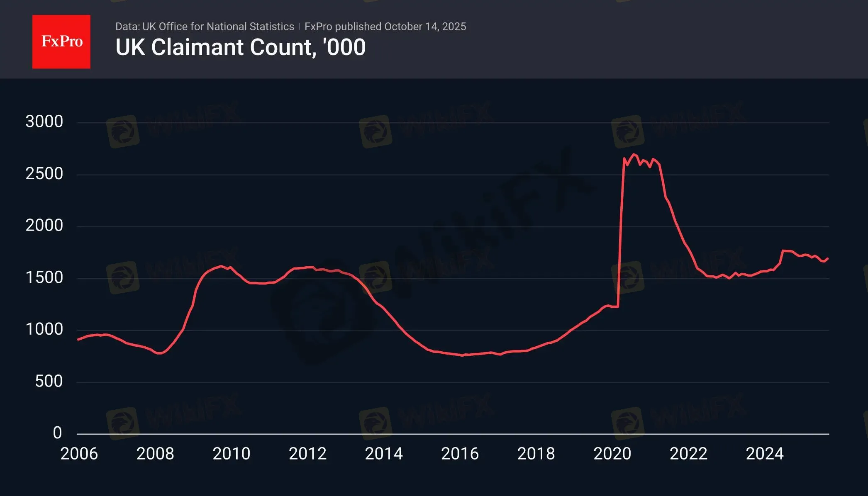Click the 2024 x-axis label
This screenshot has width=868, height=496.
tap(765, 454)
